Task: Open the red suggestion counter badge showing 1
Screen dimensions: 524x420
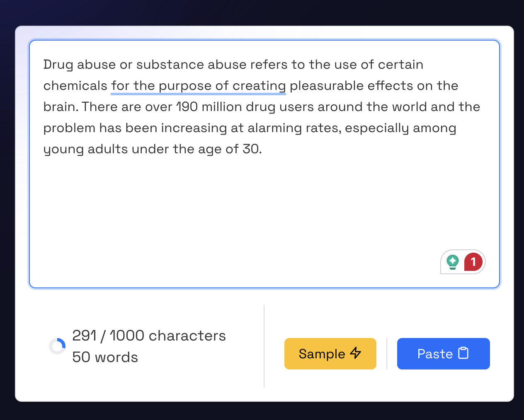Action: (x=473, y=262)
